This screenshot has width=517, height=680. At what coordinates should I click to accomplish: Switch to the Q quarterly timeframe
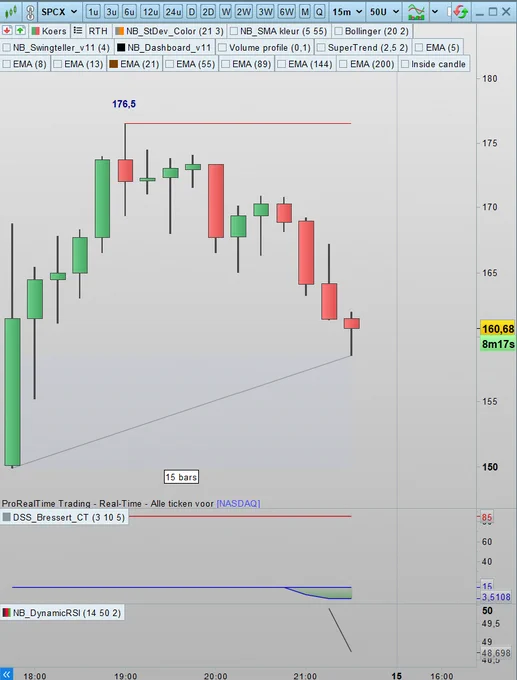(x=319, y=12)
